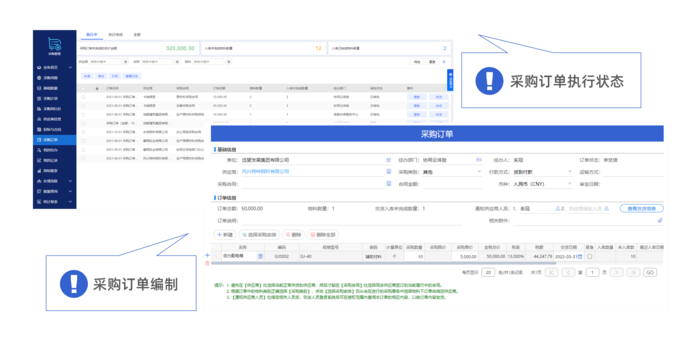This screenshot has width=700, height=360.
Task: Tick the 紧急 checkbox in the item row
Action: [x=590, y=256]
